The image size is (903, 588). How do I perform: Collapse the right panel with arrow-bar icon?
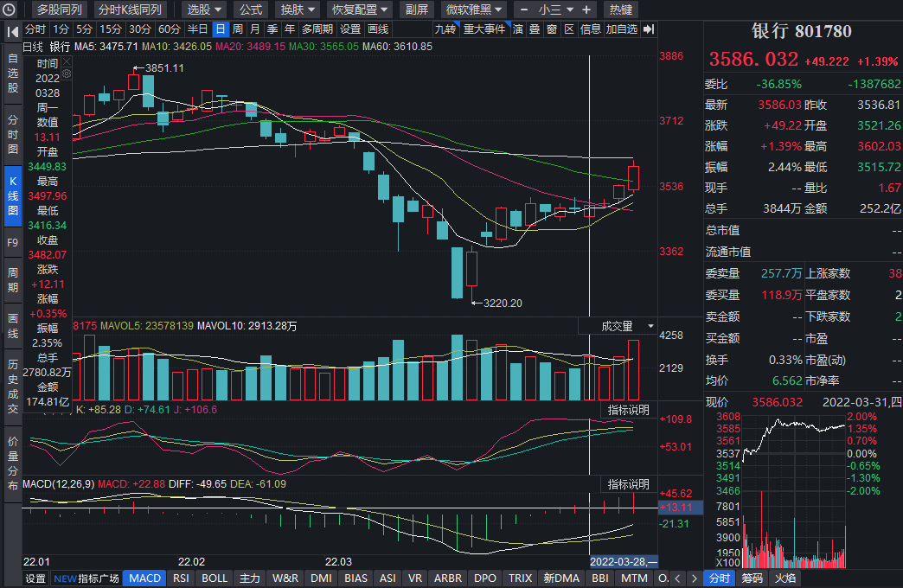(x=649, y=29)
